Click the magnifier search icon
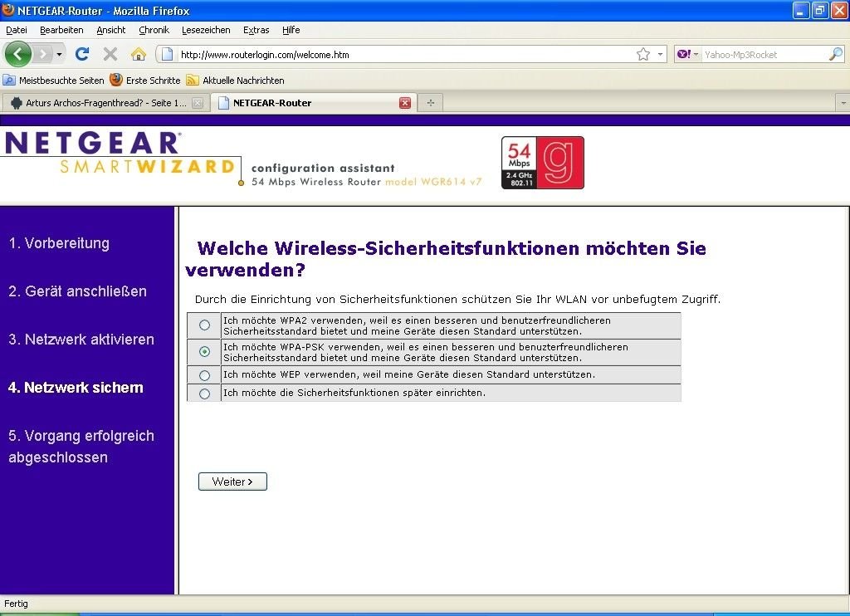Viewport: 850px width, 616px height. [x=836, y=54]
